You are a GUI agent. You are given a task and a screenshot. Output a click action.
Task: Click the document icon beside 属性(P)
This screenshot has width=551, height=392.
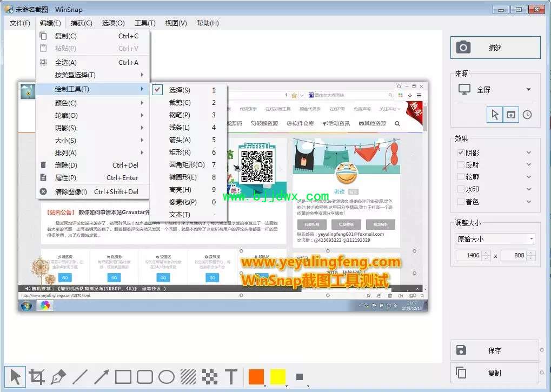(43, 177)
